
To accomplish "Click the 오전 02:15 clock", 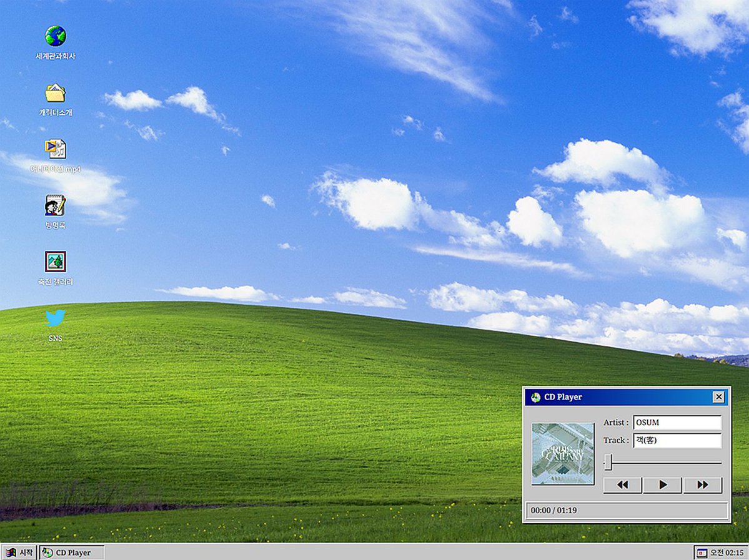I will pos(727,553).
